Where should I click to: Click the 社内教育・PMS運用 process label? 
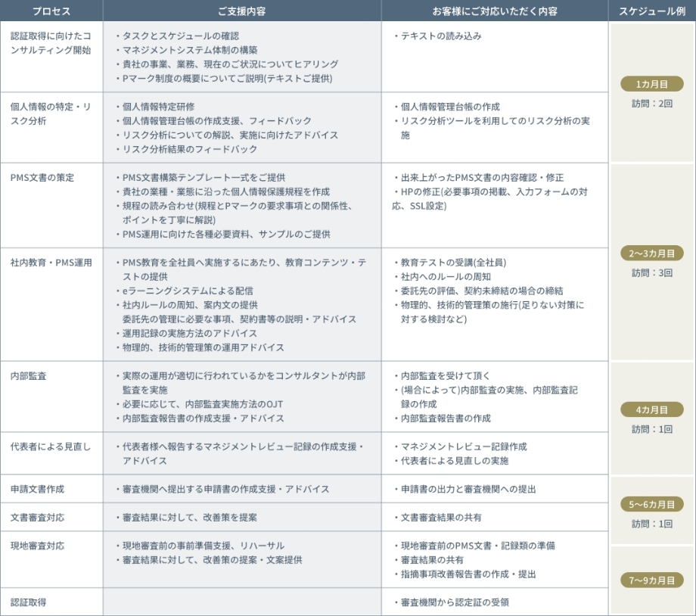51,263
